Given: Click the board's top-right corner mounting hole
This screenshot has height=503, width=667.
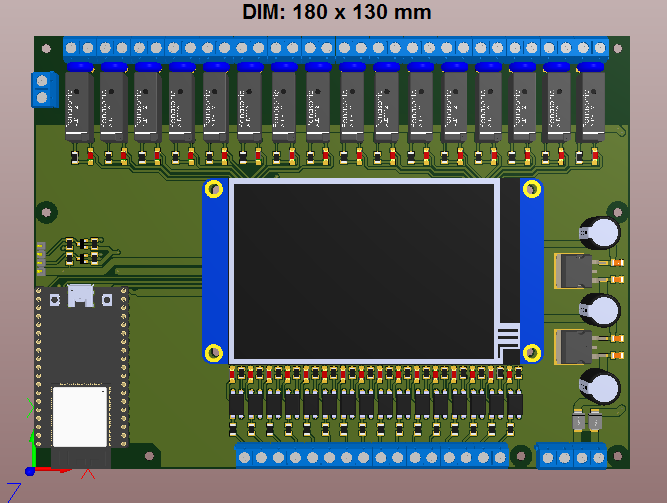Looking at the screenshot, I should [x=618, y=48].
